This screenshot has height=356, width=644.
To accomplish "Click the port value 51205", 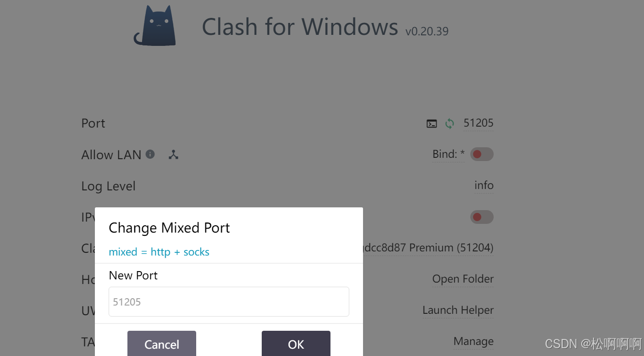I will click(478, 123).
